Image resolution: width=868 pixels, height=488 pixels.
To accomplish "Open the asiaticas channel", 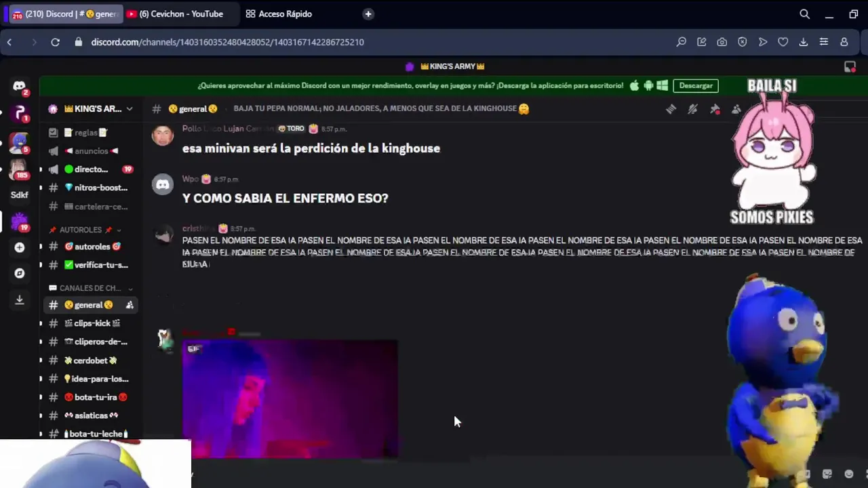I will 90,415.
